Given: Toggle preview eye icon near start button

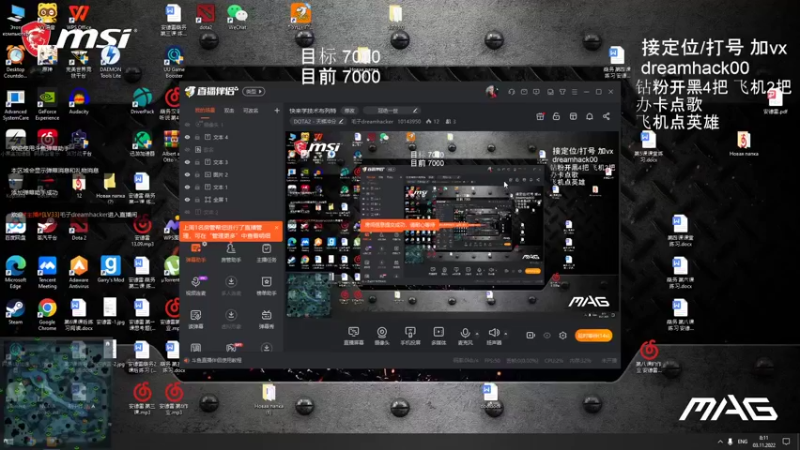Looking at the screenshot, I should pos(547,335).
